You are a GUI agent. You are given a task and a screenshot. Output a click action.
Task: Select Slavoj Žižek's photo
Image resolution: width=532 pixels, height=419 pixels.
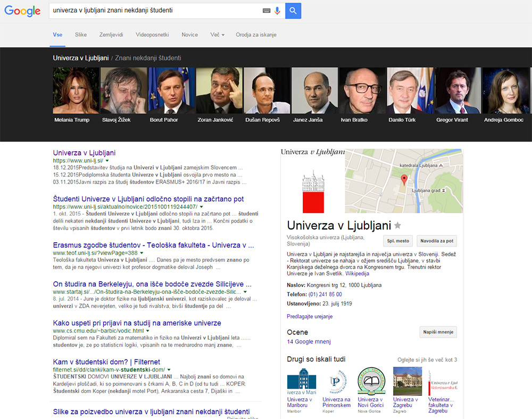click(124, 91)
